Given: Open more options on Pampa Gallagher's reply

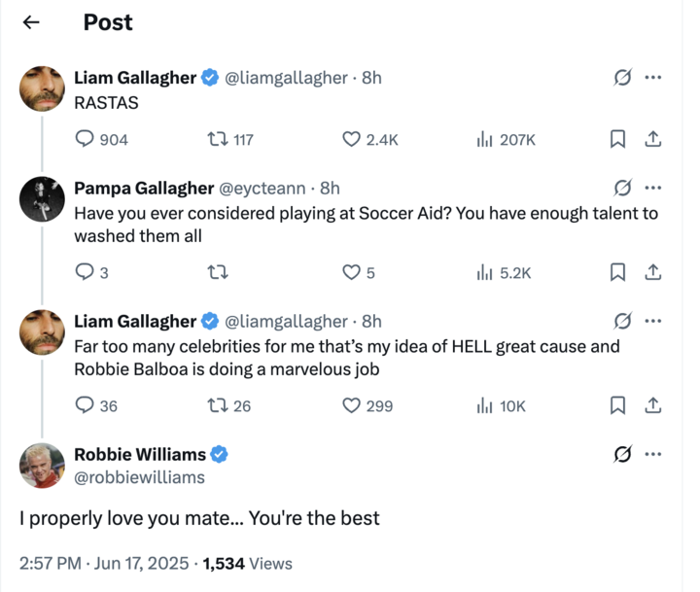Looking at the screenshot, I should (653, 188).
